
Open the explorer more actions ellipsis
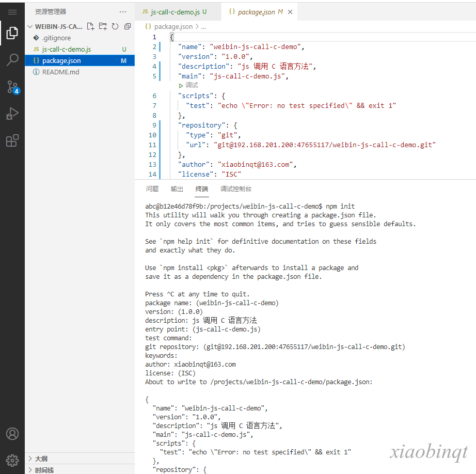[x=123, y=12]
